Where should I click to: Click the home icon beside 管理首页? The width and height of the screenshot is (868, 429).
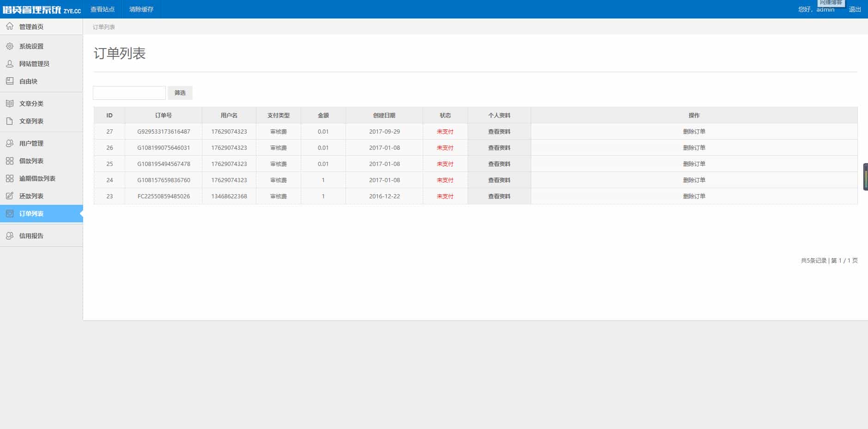coord(10,26)
